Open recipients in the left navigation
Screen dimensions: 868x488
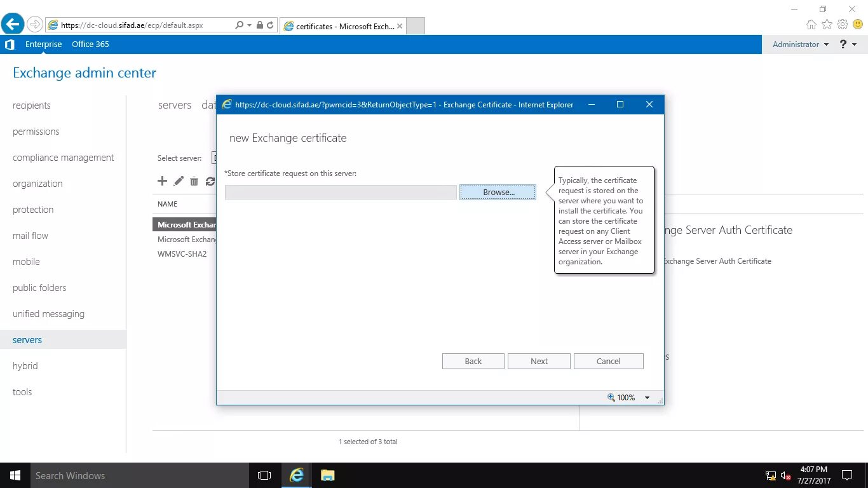pos(32,105)
